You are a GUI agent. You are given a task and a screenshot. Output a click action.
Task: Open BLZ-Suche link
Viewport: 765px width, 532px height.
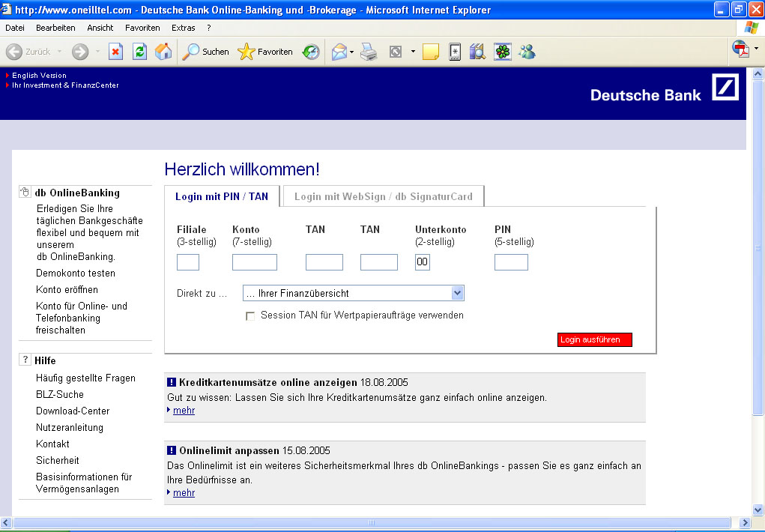(59, 394)
